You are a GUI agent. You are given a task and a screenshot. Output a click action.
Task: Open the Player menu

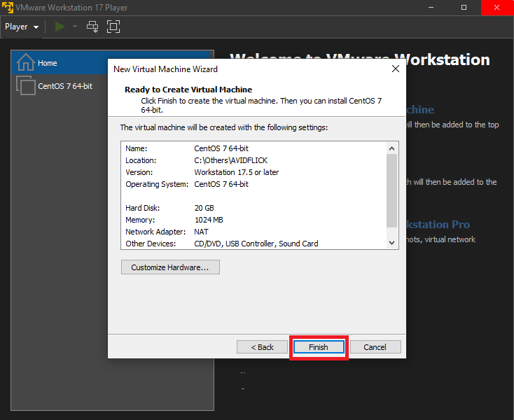click(x=21, y=27)
